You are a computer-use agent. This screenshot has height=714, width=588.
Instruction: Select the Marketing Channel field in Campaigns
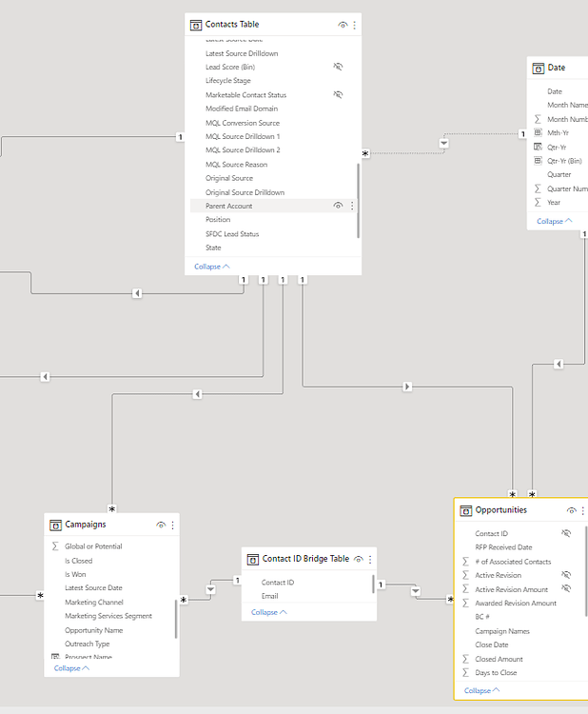[94, 602]
